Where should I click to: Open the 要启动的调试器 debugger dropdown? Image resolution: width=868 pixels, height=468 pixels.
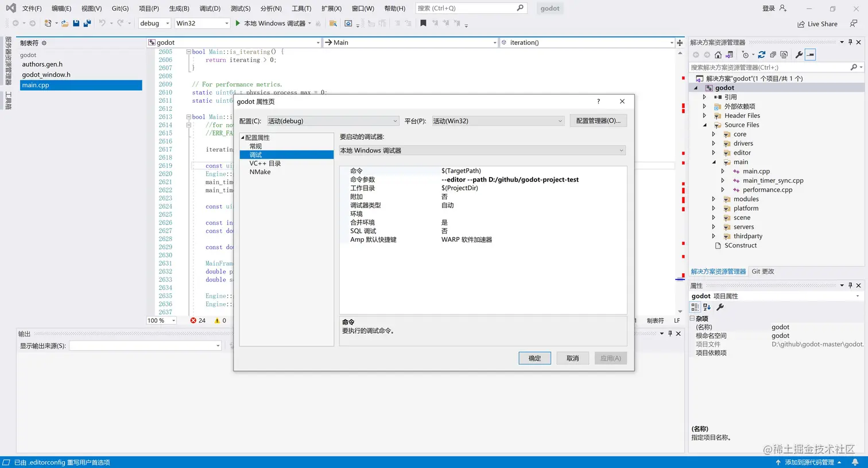[x=482, y=150]
